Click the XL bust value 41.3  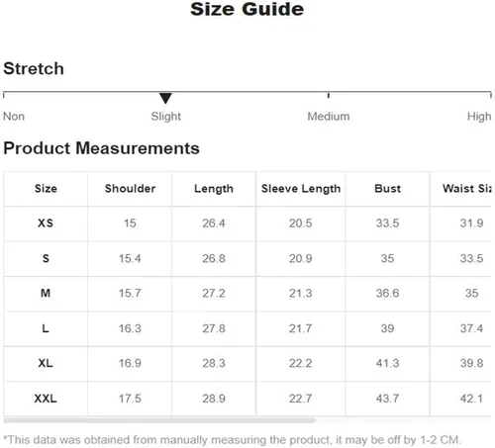[x=387, y=363]
